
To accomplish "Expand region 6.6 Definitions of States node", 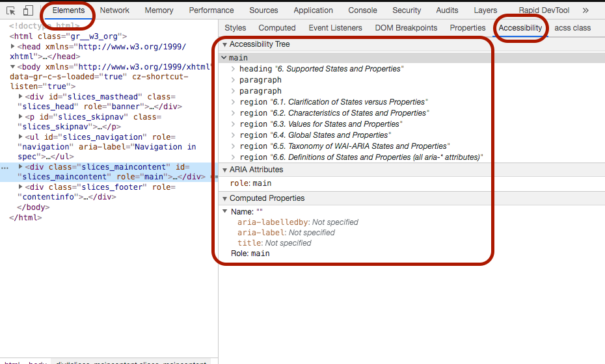I will pyautogui.click(x=233, y=157).
